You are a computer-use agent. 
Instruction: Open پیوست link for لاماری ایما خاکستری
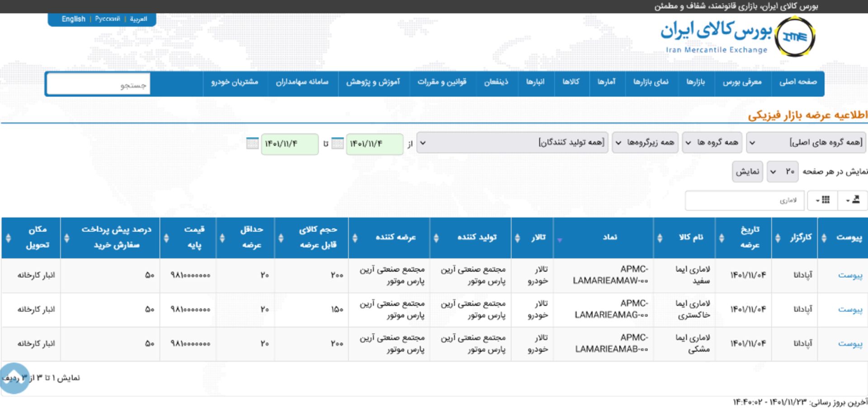click(850, 310)
